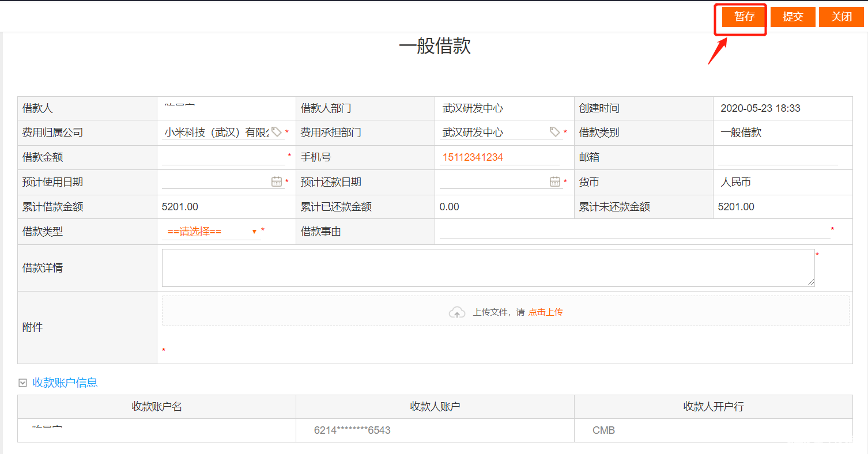The image size is (868, 454).
Task: Click the 借款类型 dropdown arrow
Action: pos(254,232)
